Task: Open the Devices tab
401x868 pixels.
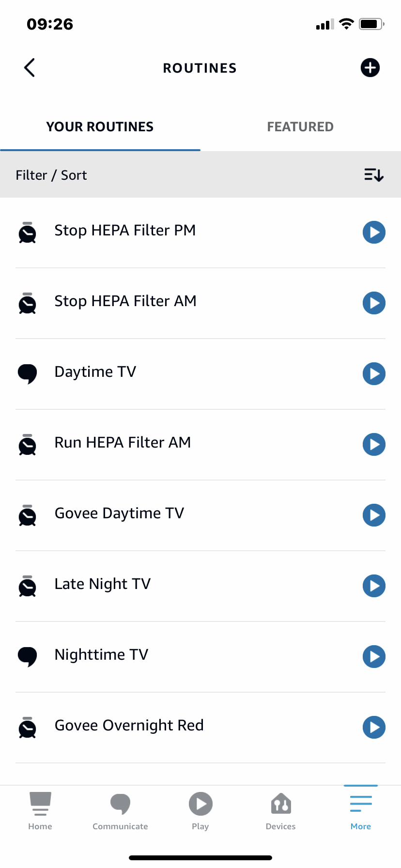Action: (x=280, y=811)
